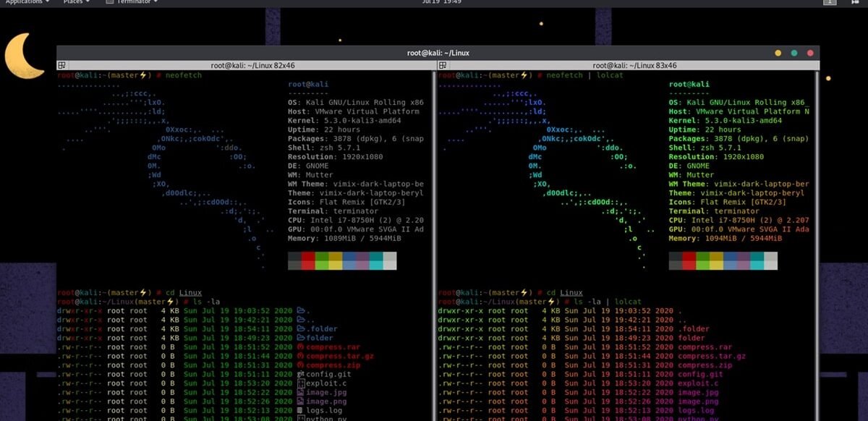Click the archive icon next to compress.tar.gz
The height and width of the screenshot is (421, 868).
click(x=300, y=356)
